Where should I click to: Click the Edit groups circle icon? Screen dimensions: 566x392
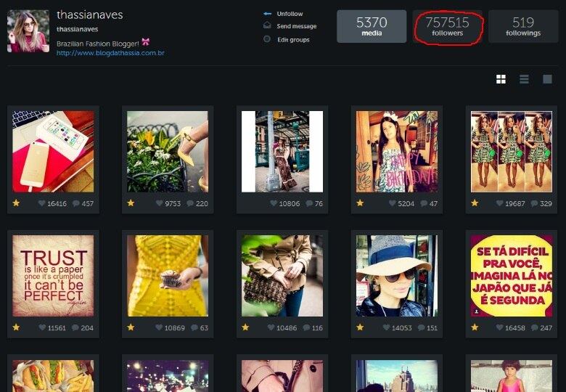click(267, 39)
